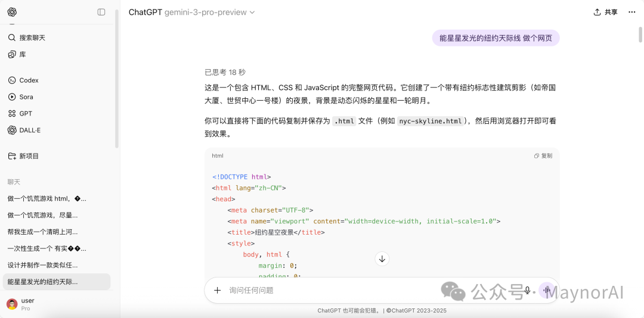644x318 pixels.
Task: Open chat 做一个饥荒游戏 html
Action: coord(56,198)
